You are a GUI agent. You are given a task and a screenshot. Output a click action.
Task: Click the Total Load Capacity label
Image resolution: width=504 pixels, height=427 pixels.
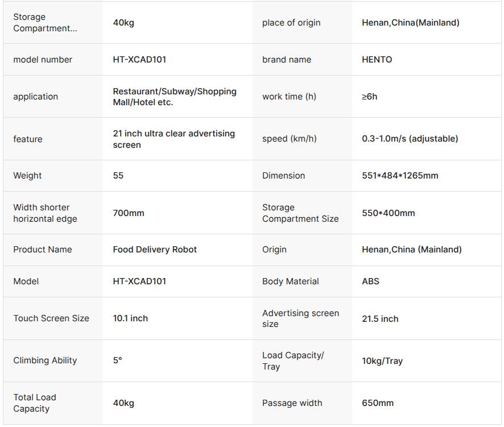(35, 403)
